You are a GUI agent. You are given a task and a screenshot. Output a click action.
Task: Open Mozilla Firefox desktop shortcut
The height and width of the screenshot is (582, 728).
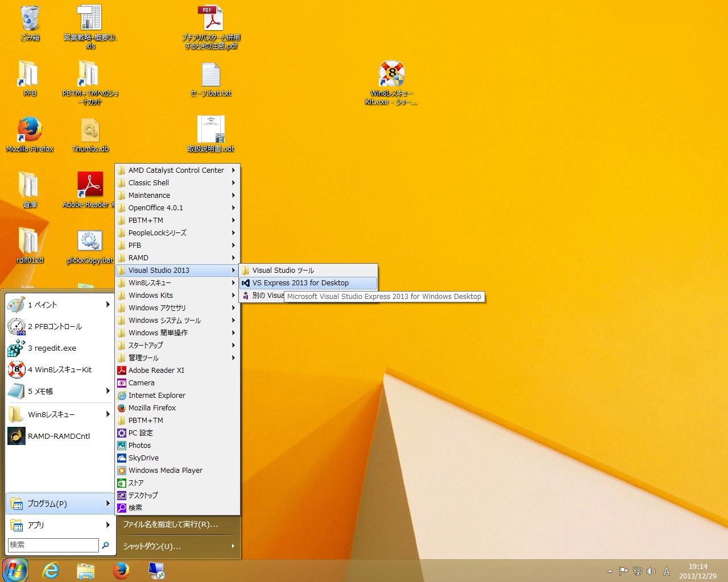click(x=30, y=131)
